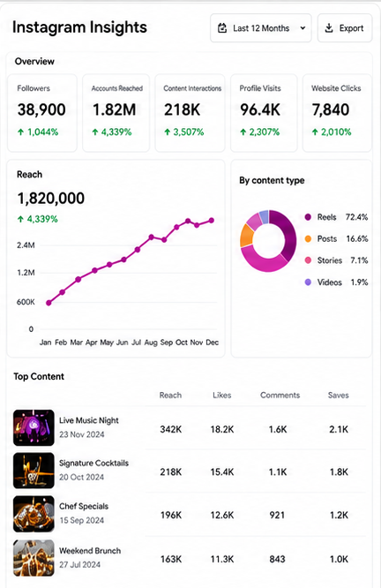Select the Website Clicks card value 7,840

331,109
